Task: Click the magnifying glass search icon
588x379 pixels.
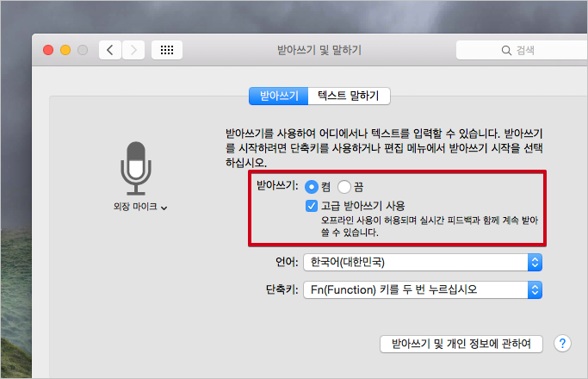Action: click(x=506, y=50)
